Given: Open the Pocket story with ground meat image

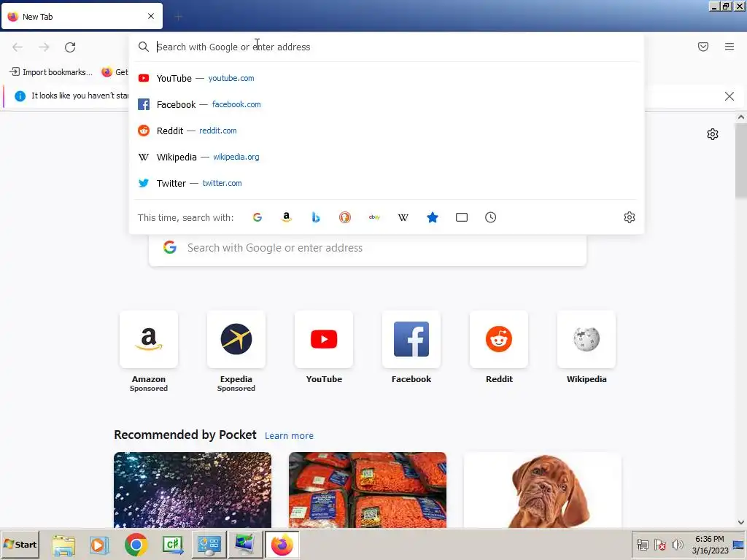Looking at the screenshot, I should point(368,490).
